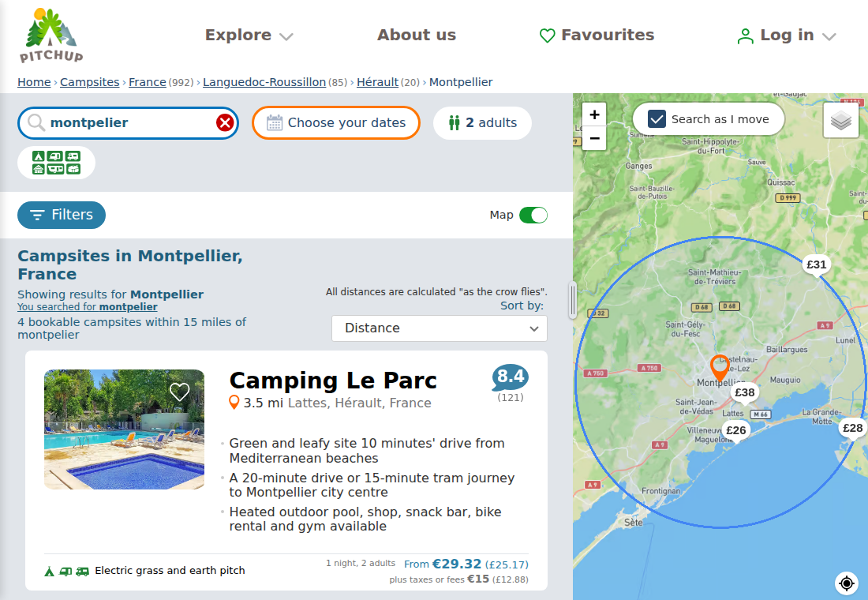Expand the Explore menu
Image resolution: width=868 pixels, height=600 pixels.
(249, 35)
